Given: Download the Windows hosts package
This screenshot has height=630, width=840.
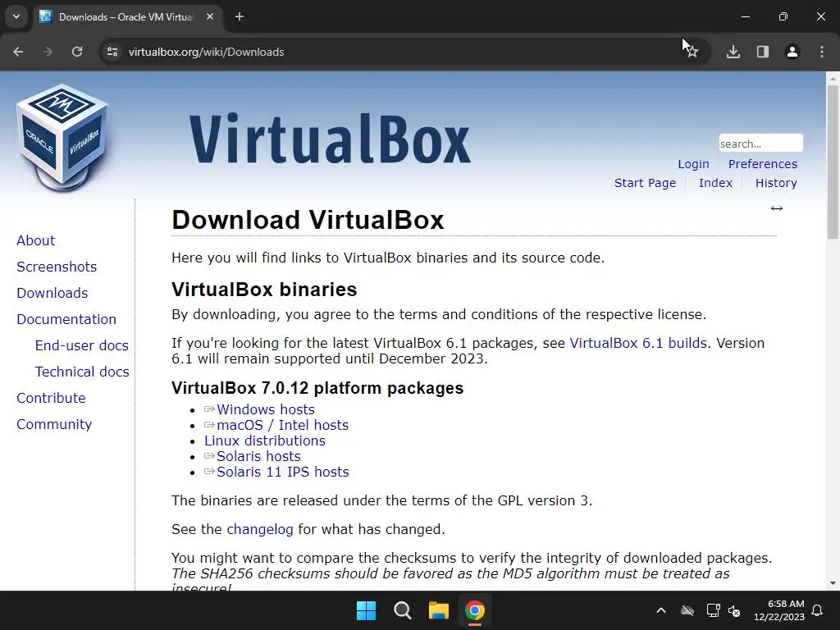Looking at the screenshot, I should (266, 409).
